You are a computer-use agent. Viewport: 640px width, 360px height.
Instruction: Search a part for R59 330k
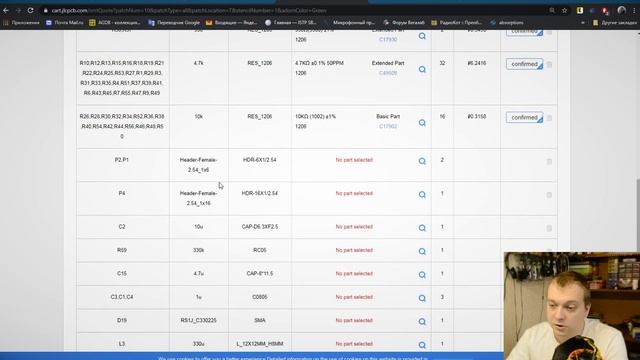tap(422, 251)
